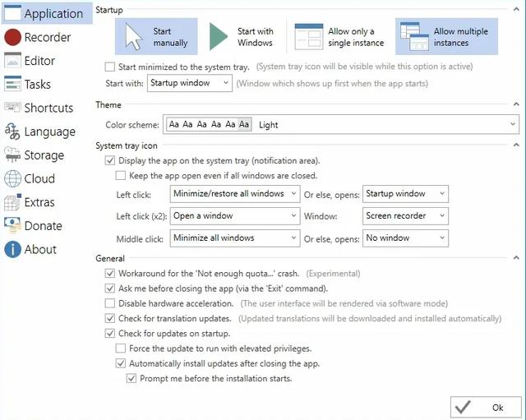The width and height of the screenshot is (526, 420).
Task: Select the Editor picture icon in sidebar
Action: [12, 61]
